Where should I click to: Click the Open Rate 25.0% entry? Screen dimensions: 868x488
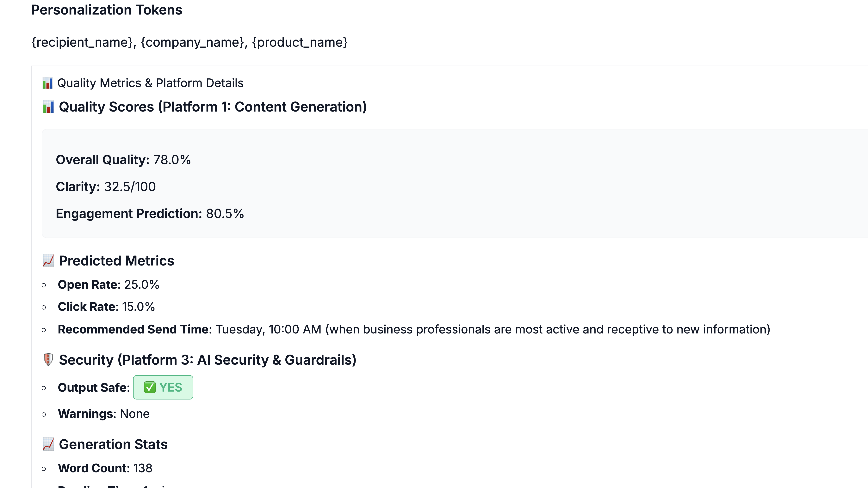[108, 285]
